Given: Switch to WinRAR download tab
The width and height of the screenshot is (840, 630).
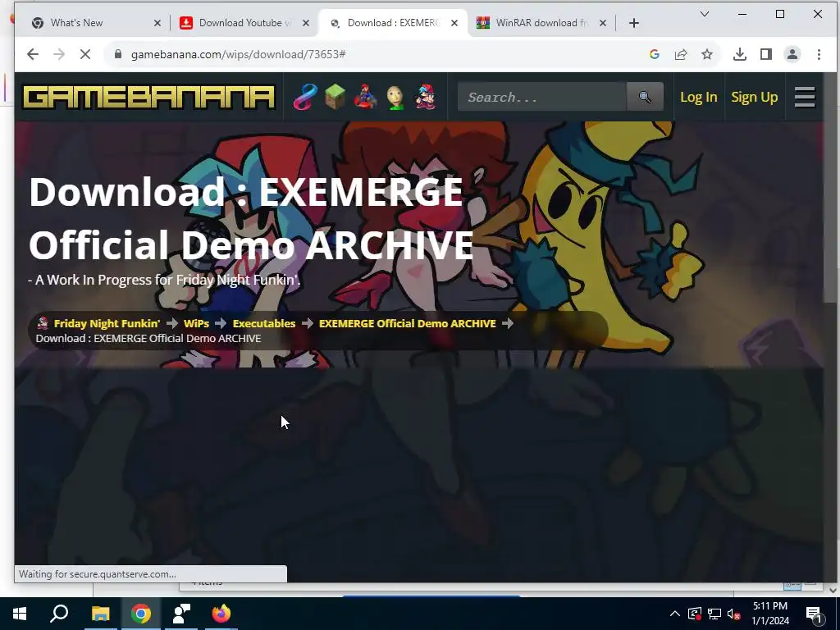Looking at the screenshot, I should 541,23.
